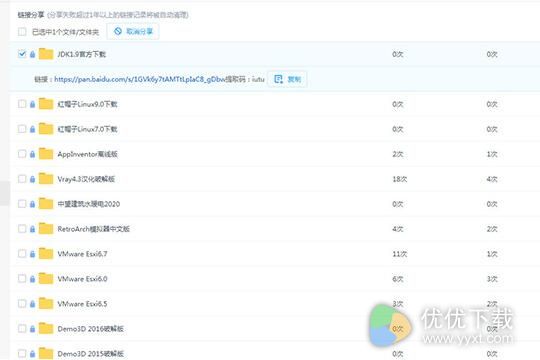This screenshot has height=360, width=540.
Task: Tick the select-all checkbox above the list
Action: (22, 32)
